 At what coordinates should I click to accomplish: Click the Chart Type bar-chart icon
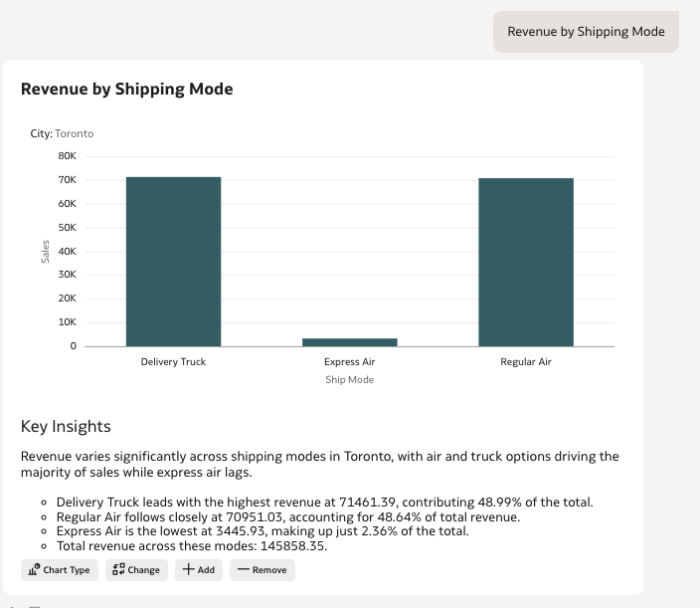[34, 570]
